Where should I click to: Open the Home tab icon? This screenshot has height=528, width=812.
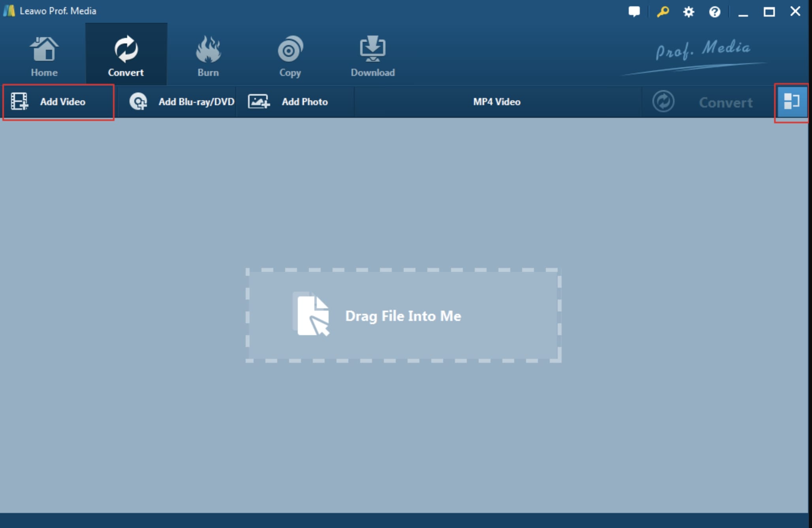coord(44,50)
